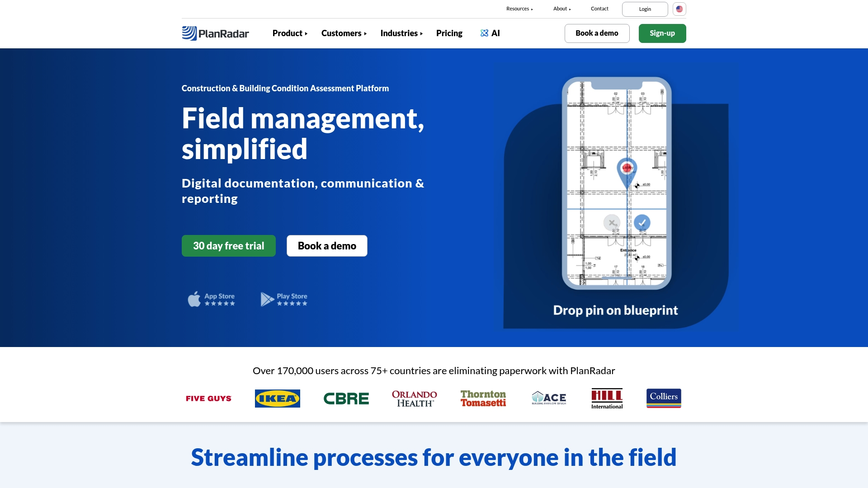
Task: Start the 30 day free trial
Action: pyautogui.click(x=228, y=245)
